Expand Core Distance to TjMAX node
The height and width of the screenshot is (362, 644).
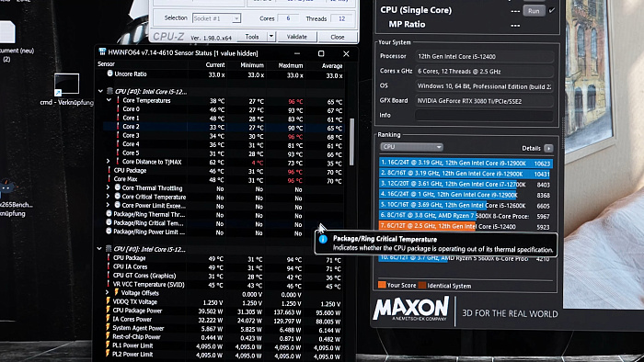(108, 162)
